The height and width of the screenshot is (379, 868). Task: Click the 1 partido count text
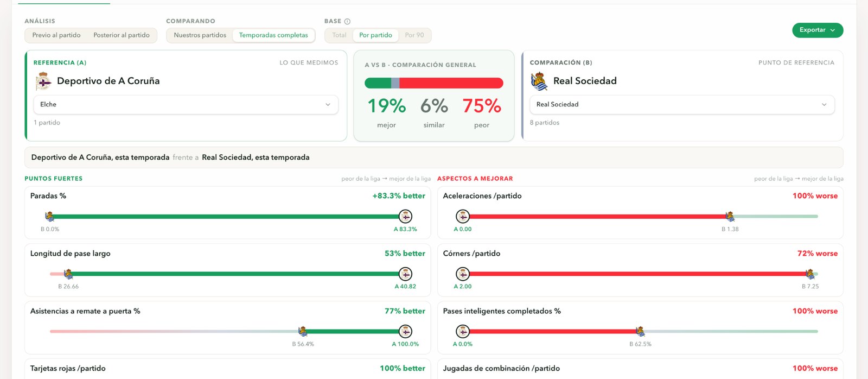[47, 123]
